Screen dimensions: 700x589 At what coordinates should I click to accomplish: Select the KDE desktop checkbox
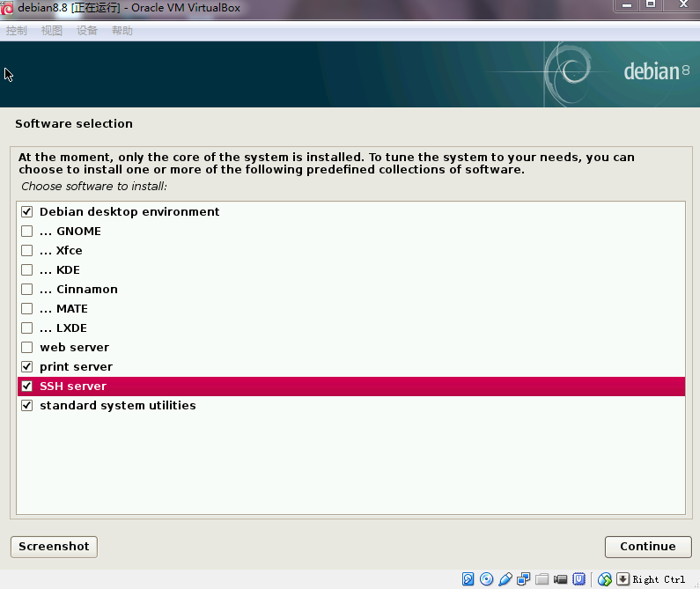27,270
